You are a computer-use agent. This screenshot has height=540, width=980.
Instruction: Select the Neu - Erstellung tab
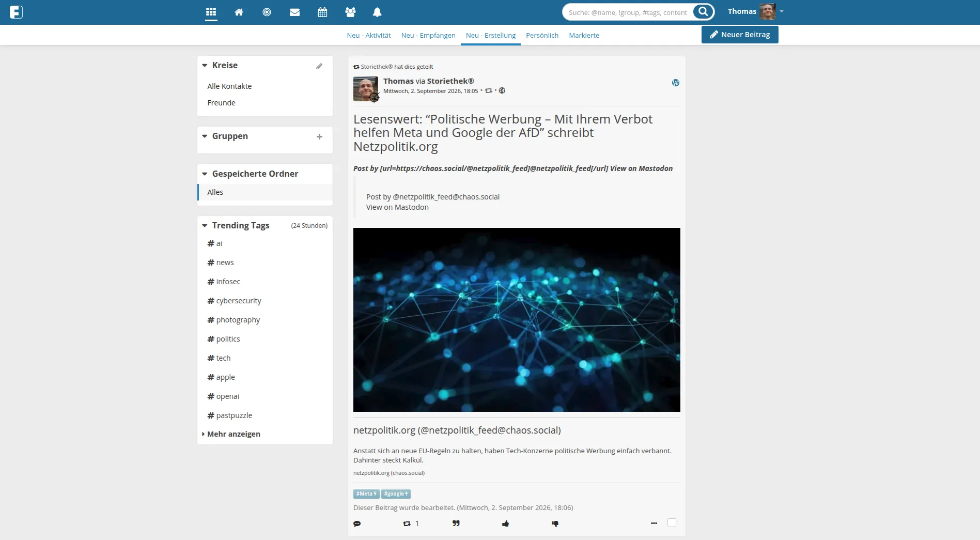point(491,35)
